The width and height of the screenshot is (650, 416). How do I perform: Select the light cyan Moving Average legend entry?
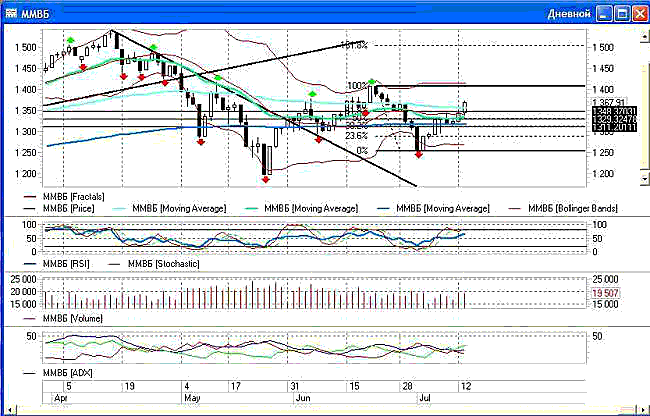click(170, 208)
